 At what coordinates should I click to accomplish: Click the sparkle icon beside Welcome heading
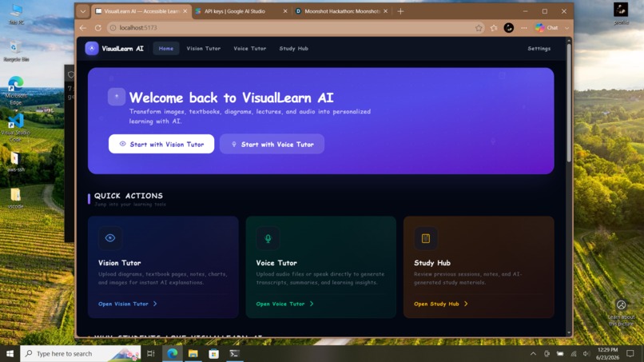click(x=117, y=97)
